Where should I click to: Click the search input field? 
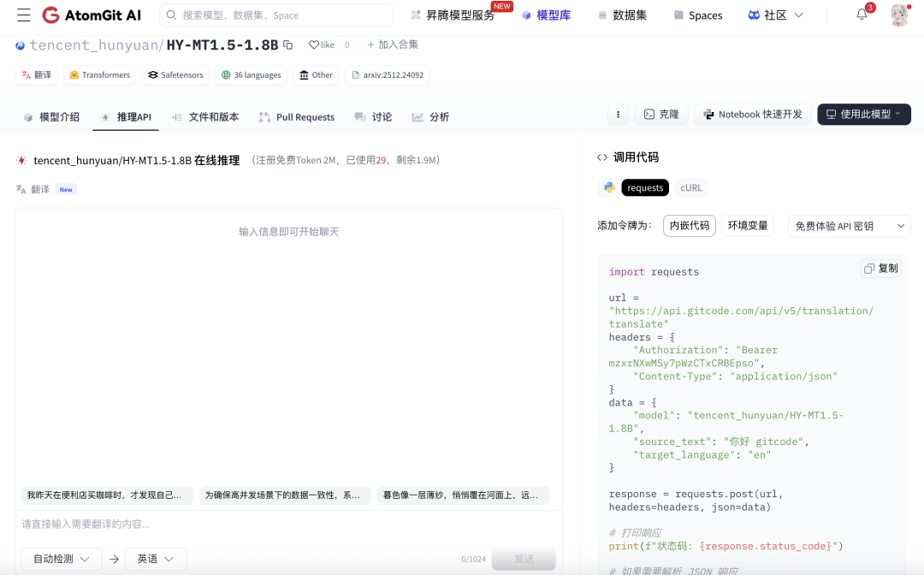point(275,15)
